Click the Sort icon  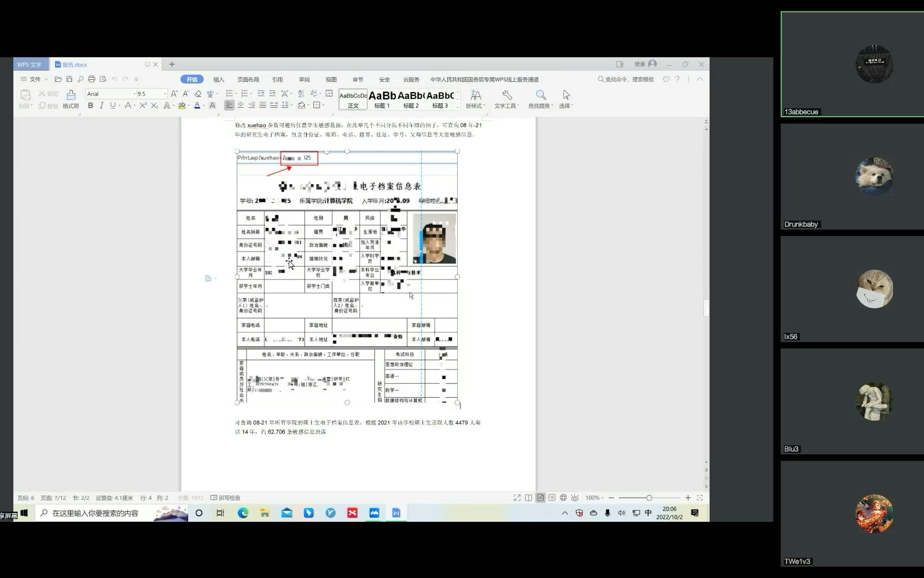tap(301, 94)
